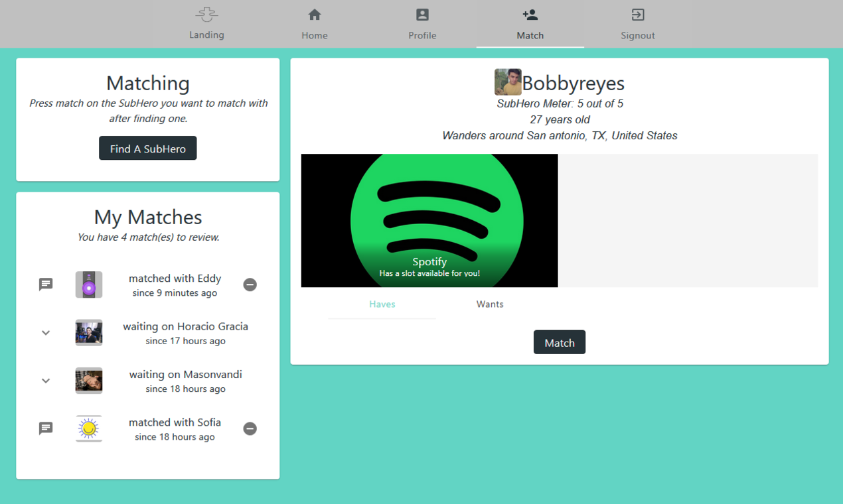Click the Signout exit icon
This screenshot has height=504, width=843.
click(x=638, y=15)
